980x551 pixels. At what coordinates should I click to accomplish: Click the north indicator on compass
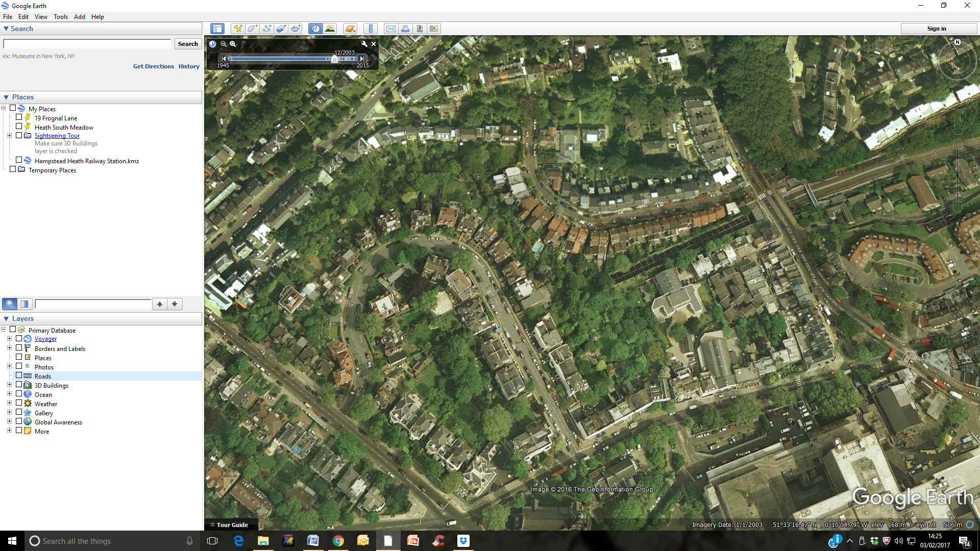tap(958, 42)
